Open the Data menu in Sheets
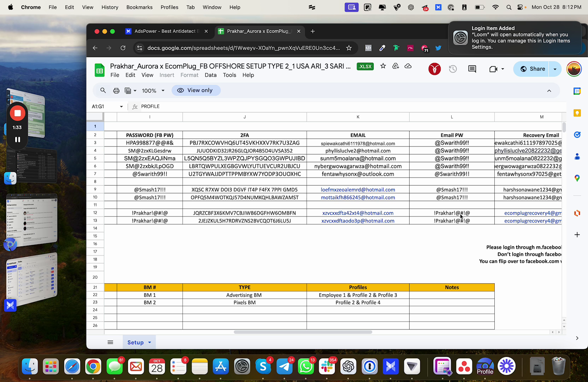Viewport: 588px width, 382px height. [x=211, y=75]
